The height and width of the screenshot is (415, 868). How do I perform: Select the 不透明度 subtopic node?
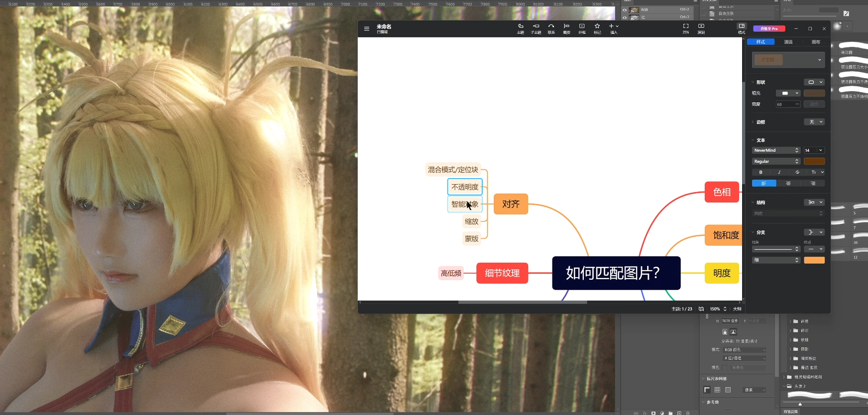(465, 187)
